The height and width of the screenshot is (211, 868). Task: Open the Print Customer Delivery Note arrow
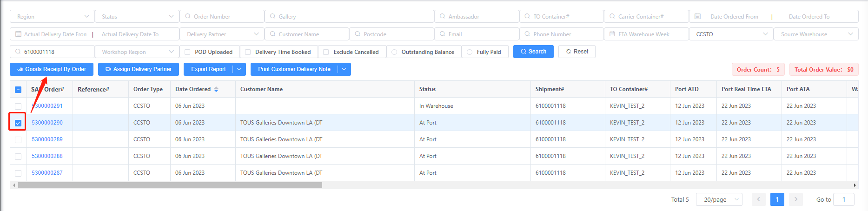(344, 69)
